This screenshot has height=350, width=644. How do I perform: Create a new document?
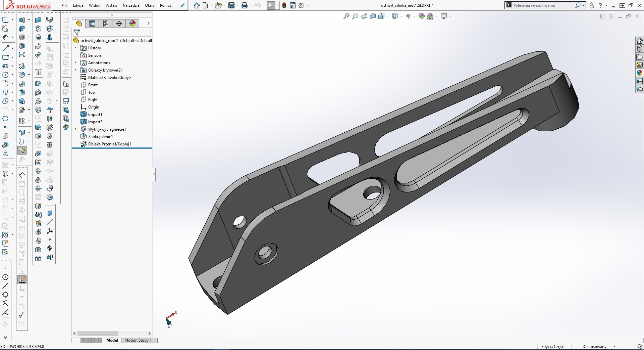(205, 5)
